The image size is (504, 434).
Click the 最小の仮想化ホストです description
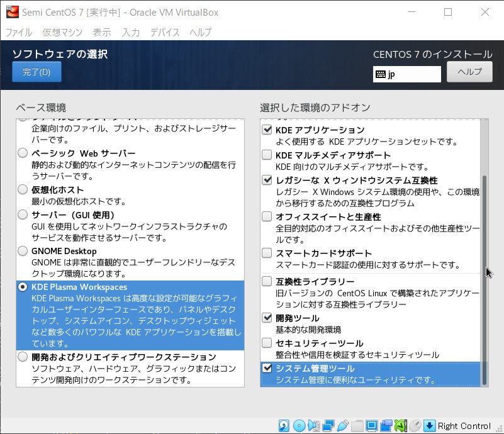point(79,201)
